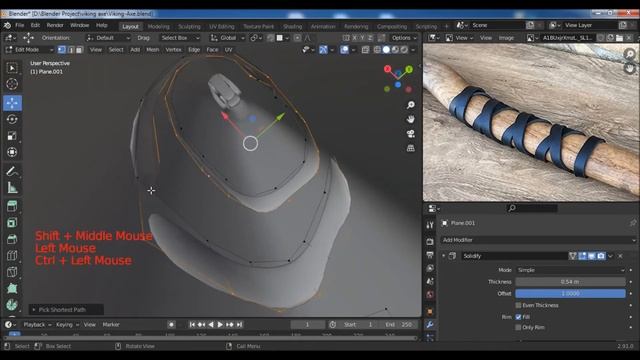Open the Playback menu in timeline
The image size is (640, 360).
pos(37,325)
